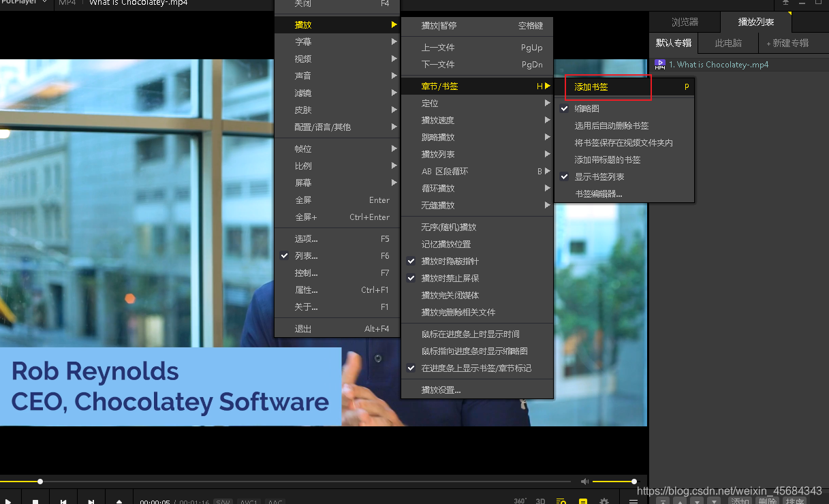Uncheck 播放时隐蔽指针 option
Image resolution: width=829 pixels, height=504 pixels.
pyautogui.click(x=477, y=262)
